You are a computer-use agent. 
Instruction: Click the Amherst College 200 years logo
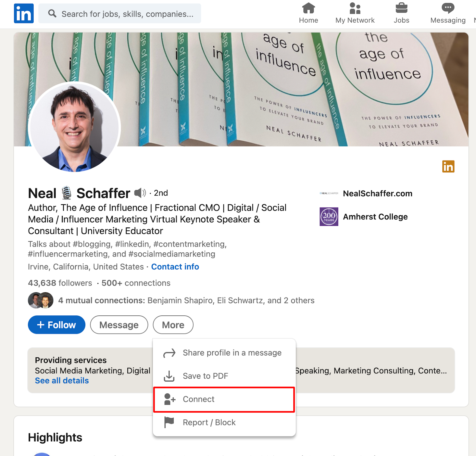[x=329, y=217]
